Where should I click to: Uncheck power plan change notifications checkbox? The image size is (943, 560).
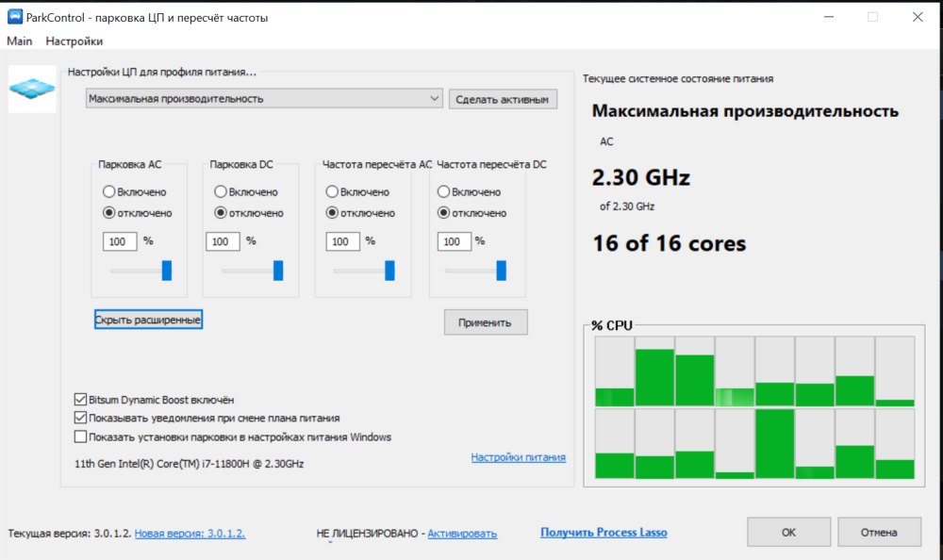[80, 418]
